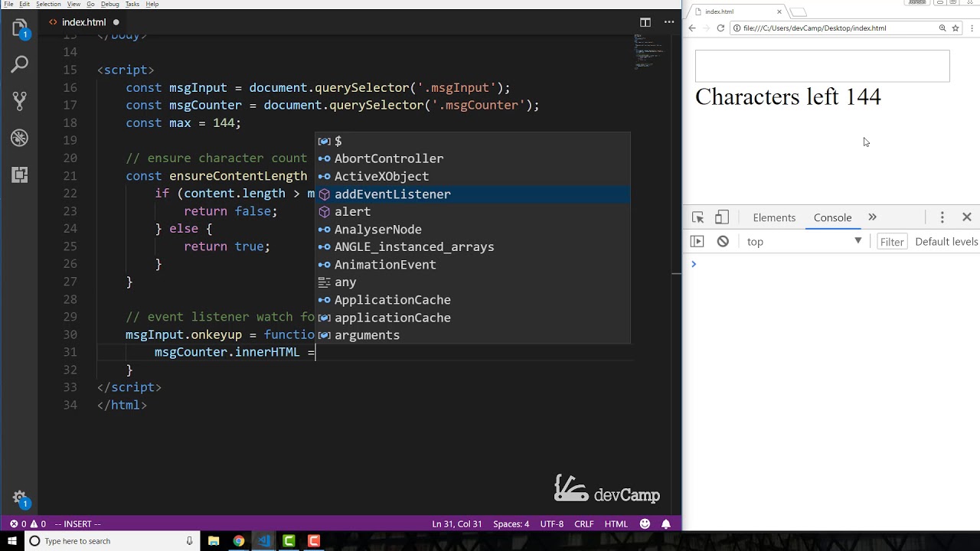
Task: Open a new browser tab
Action: point(798,11)
